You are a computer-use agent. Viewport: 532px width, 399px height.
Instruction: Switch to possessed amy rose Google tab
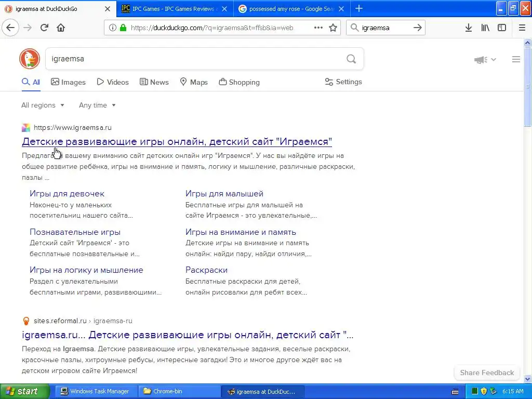(x=292, y=9)
